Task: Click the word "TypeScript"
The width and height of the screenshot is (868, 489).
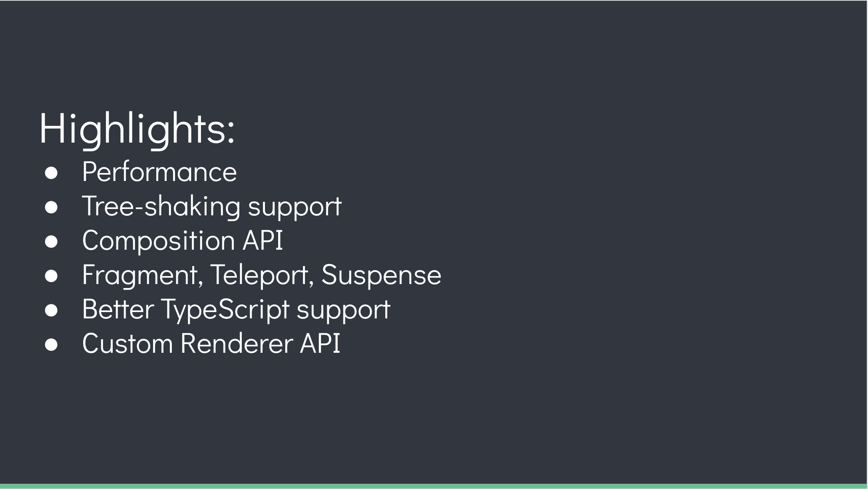Action: click(225, 309)
